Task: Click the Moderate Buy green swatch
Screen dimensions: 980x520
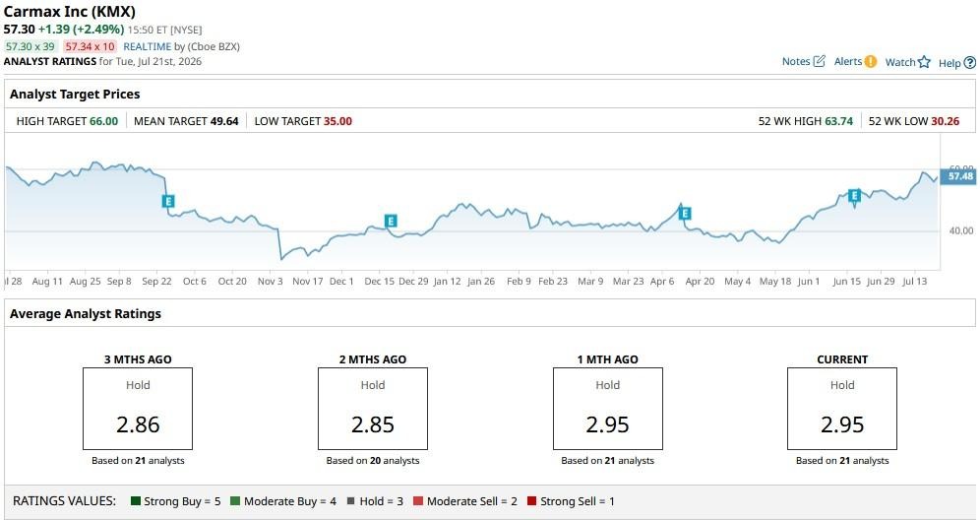Action: point(235,500)
